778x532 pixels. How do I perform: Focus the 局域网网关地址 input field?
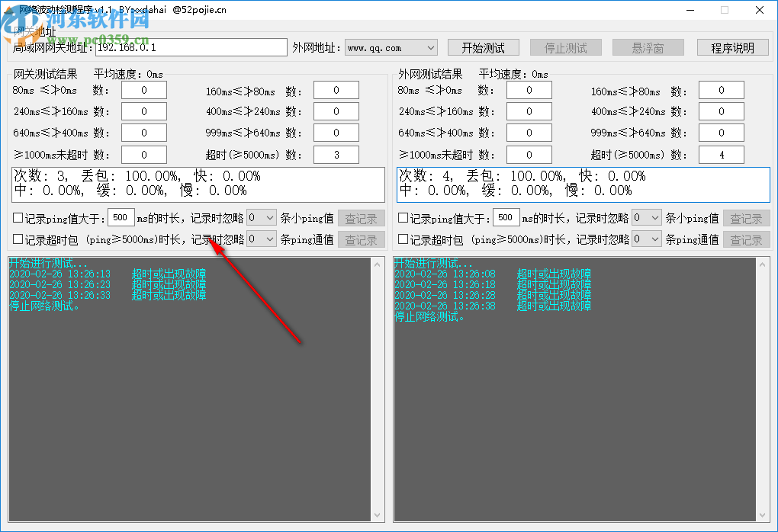click(191, 47)
